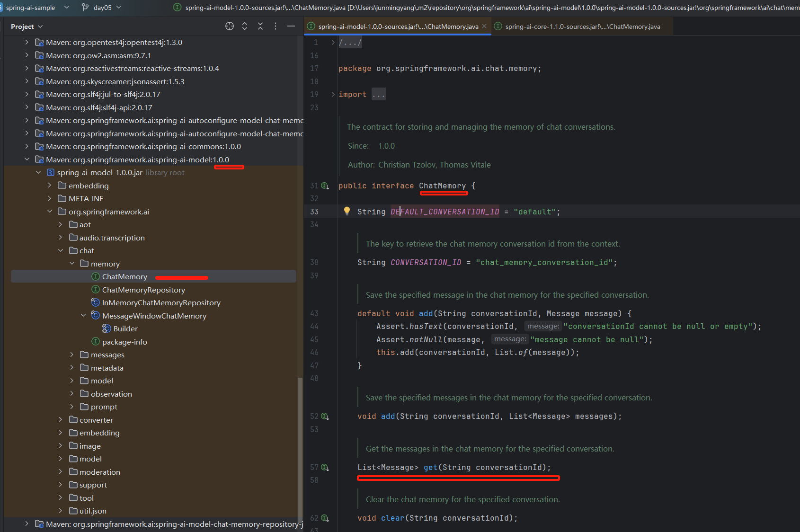Image resolution: width=800 pixels, height=532 pixels.
Task: Click the implementation gutter icon at line 57
Action: click(x=325, y=468)
